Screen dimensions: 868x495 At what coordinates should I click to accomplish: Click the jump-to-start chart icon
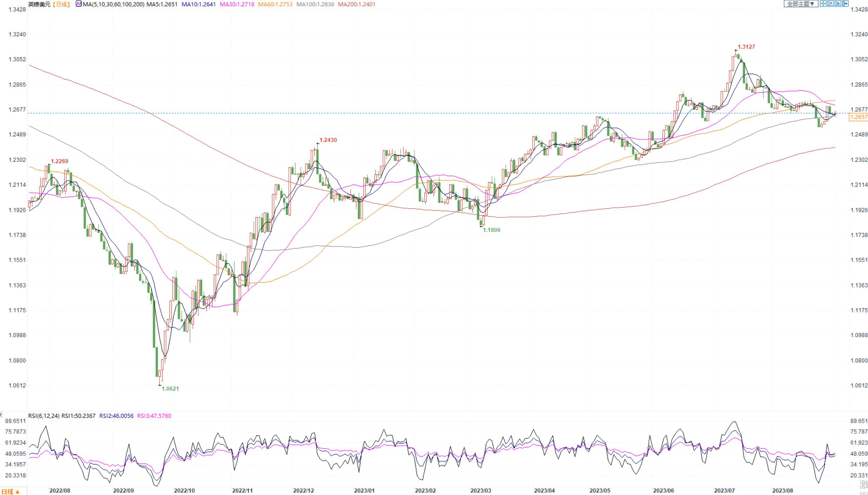click(x=831, y=4)
